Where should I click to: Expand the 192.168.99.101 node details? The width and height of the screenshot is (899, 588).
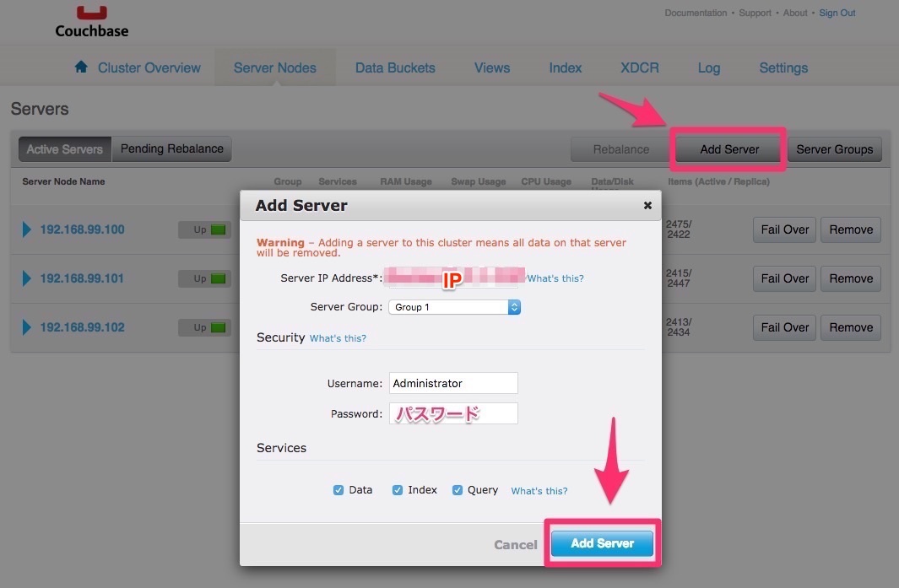(27, 278)
